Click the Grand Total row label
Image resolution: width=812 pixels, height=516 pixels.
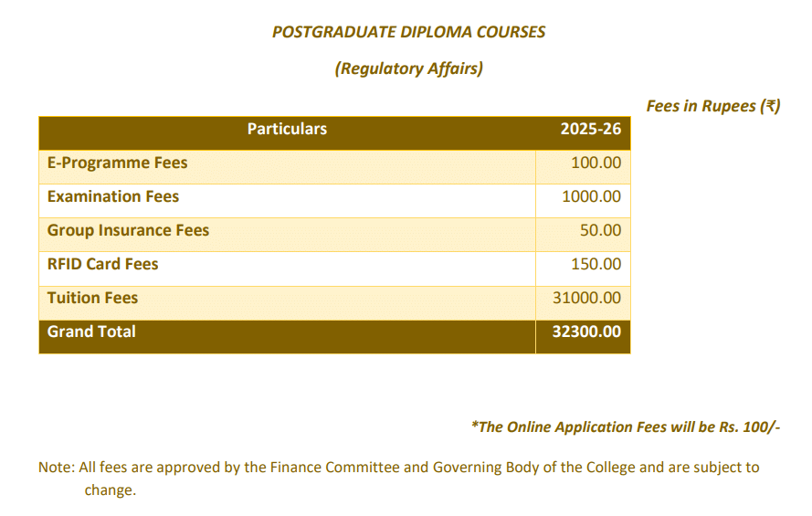point(91,332)
